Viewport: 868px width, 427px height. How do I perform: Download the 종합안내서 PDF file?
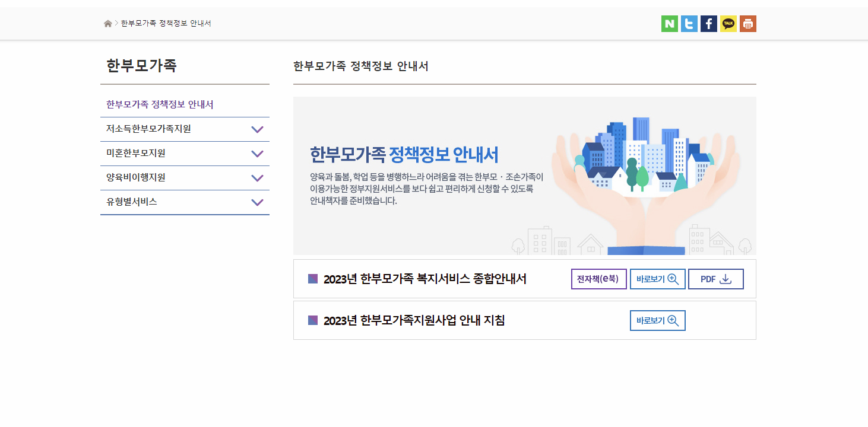click(x=715, y=279)
